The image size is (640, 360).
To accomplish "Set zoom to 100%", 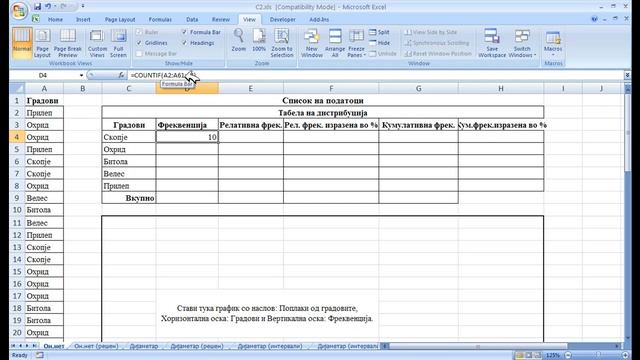I will 259,41.
